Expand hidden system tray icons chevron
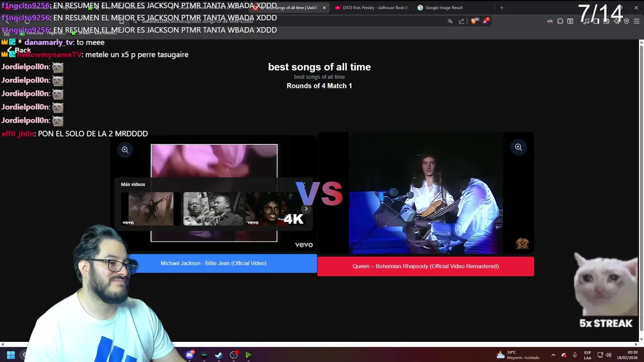The image size is (644, 362). (x=553, y=355)
